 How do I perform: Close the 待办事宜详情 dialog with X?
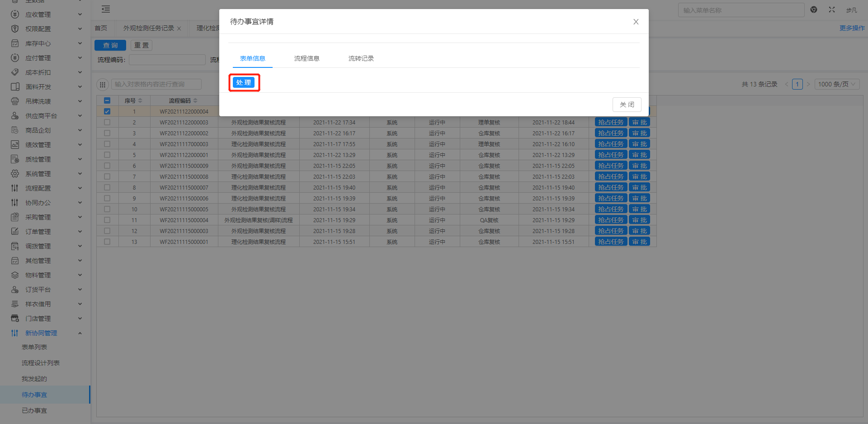636,22
